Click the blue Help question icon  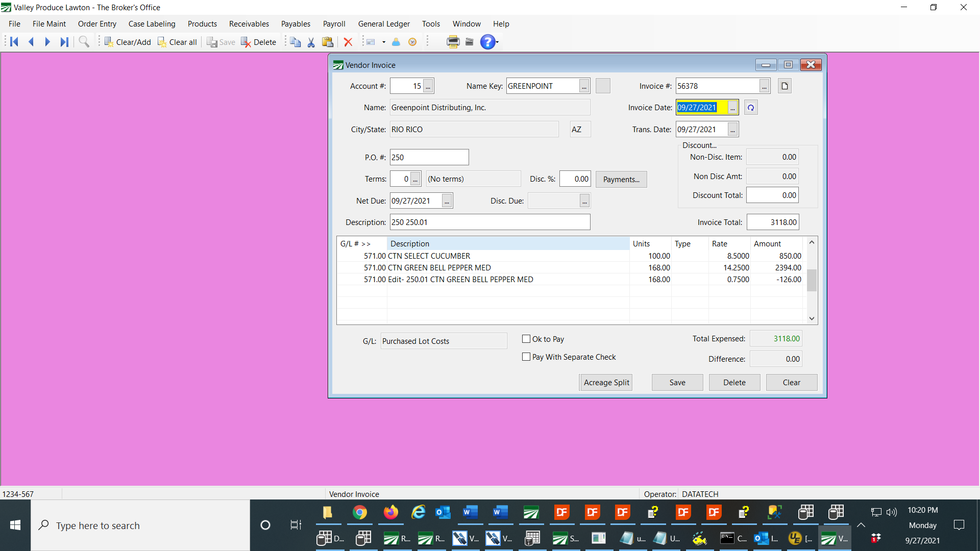[x=488, y=42]
